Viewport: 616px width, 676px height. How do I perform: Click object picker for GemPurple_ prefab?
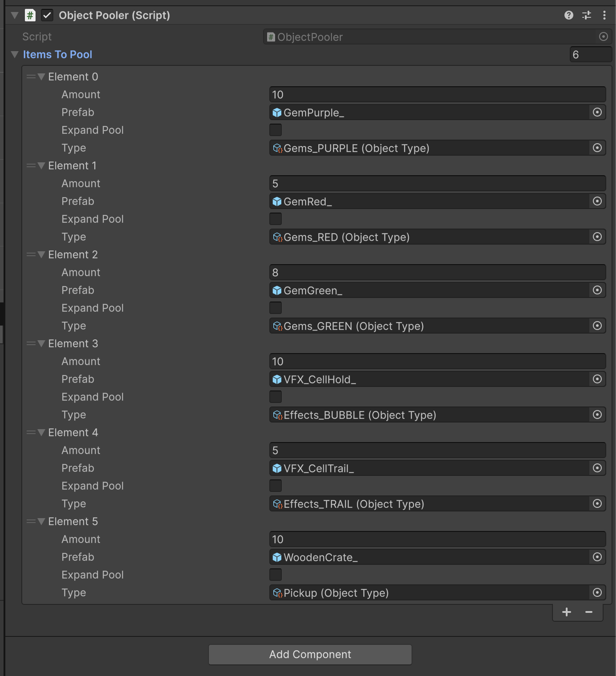click(x=597, y=112)
